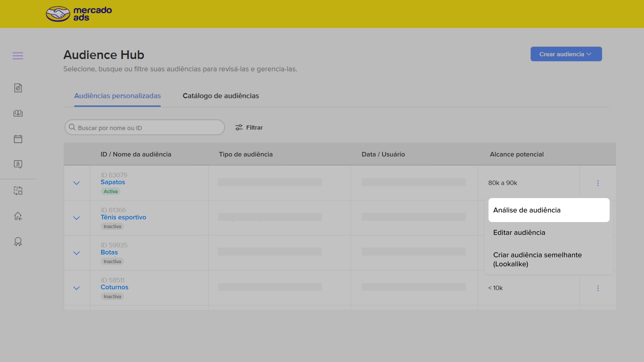Open the report document icon in sidebar
Viewport: 644px width, 362px height.
pos(18,88)
